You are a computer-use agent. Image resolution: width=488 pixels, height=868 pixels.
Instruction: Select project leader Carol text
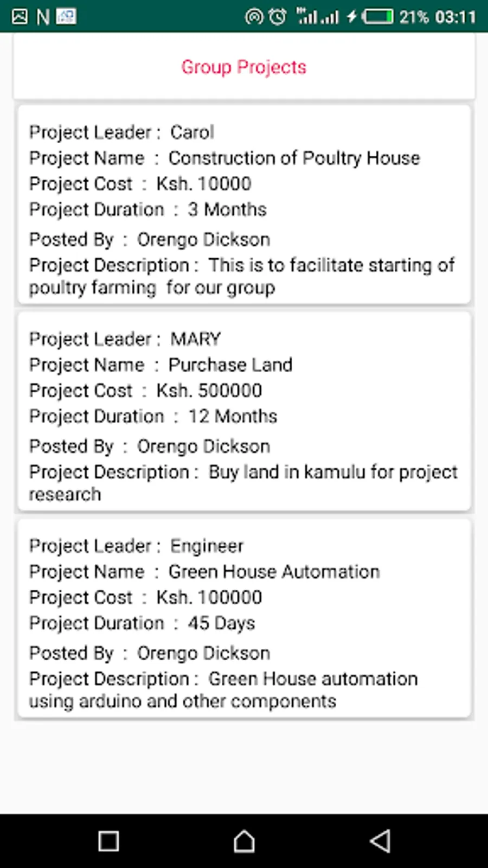pyautogui.click(x=192, y=132)
